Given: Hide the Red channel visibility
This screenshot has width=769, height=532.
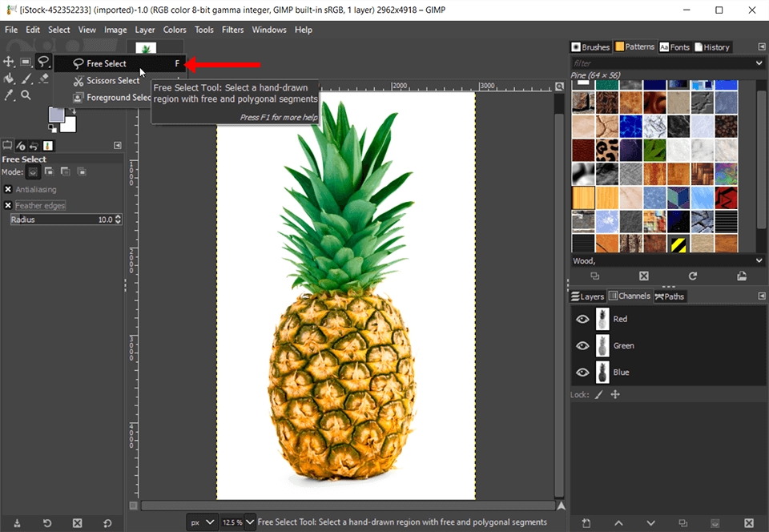Looking at the screenshot, I should pos(582,318).
